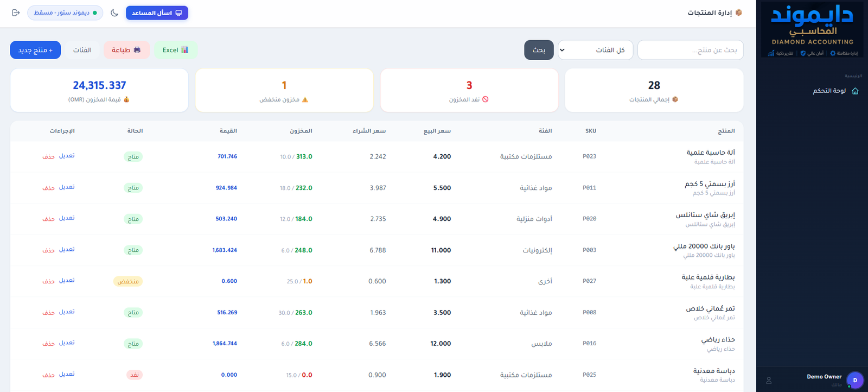Add a new product with the blue button
Screen dimensions: 868x392
point(35,50)
